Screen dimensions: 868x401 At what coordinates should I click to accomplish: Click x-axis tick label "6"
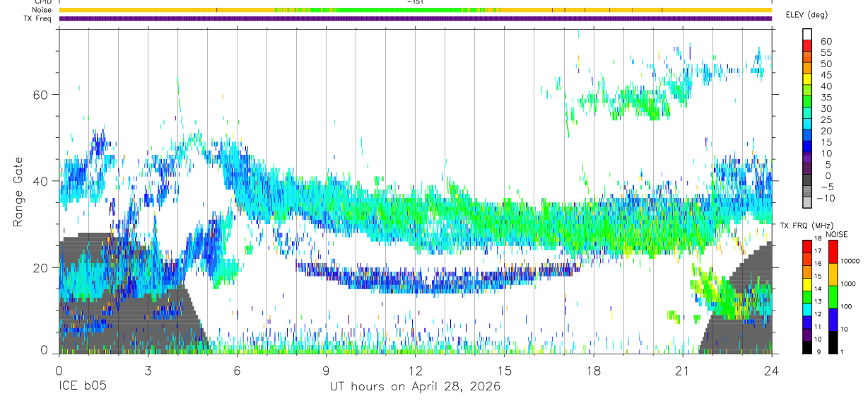point(237,371)
